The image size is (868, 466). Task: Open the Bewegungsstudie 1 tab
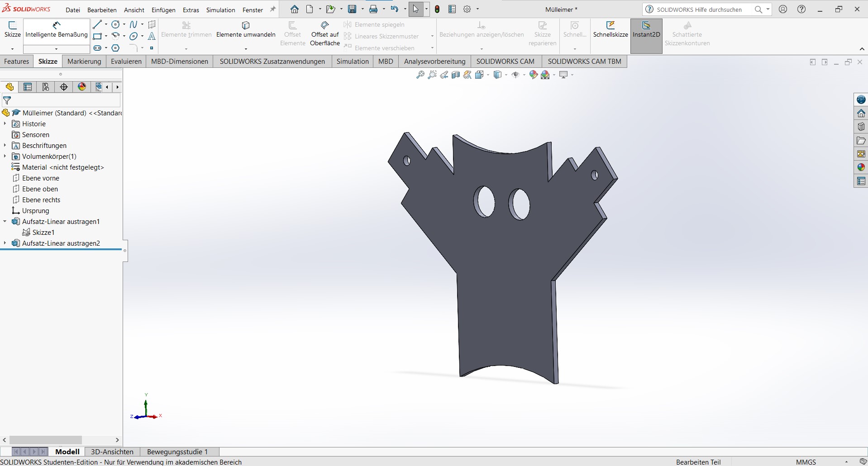click(x=177, y=452)
